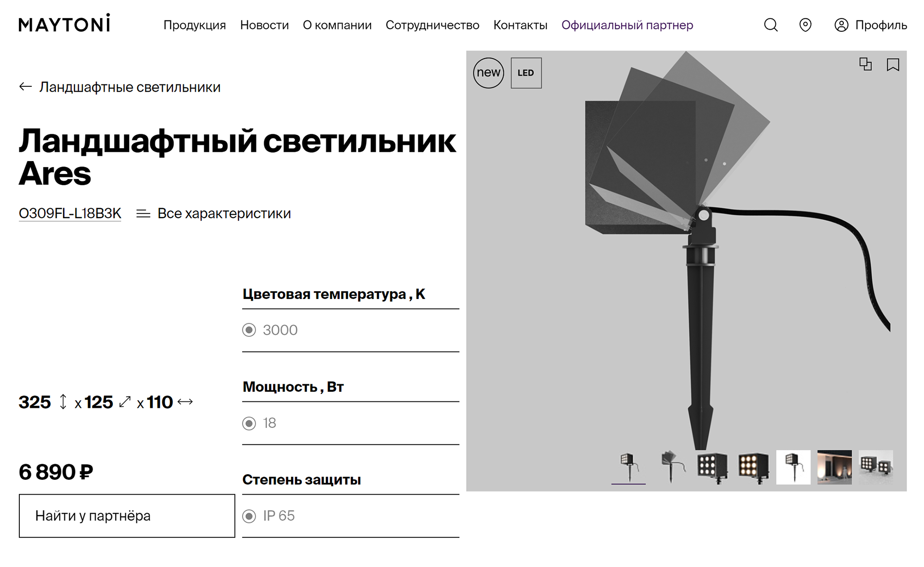Click the Цветовая температура, К heading
Viewport: 924px width, 567px height.
[x=334, y=294]
